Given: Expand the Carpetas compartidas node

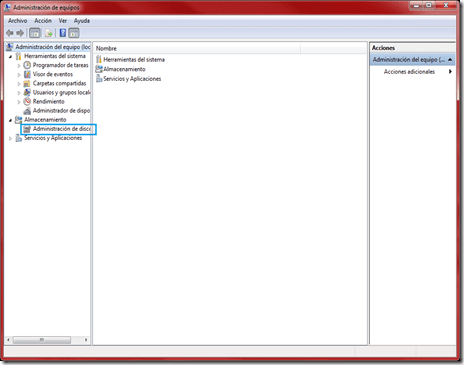Looking at the screenshot, I should (19, 84).
